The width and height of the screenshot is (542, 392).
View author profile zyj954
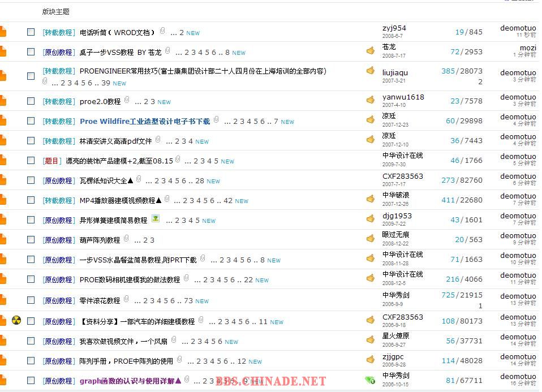coord(394,28)
